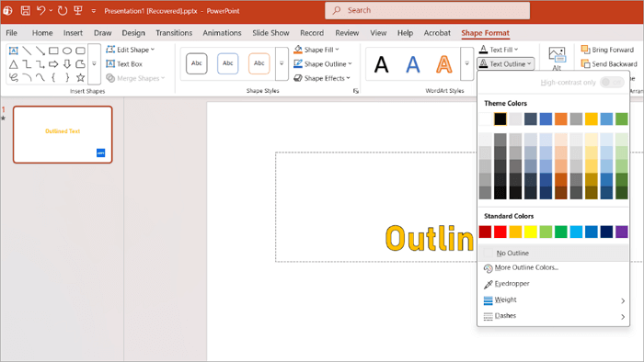The image size is (644, 362).
Task: Open Shape Effects dropdown
Action: (x=322, y=78)
